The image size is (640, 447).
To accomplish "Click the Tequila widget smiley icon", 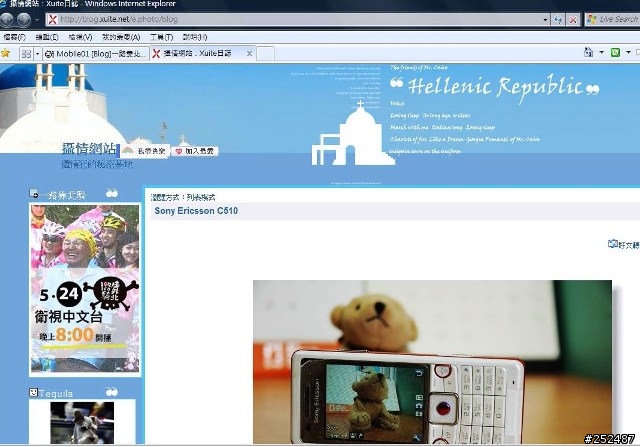I will click(33, 392).
